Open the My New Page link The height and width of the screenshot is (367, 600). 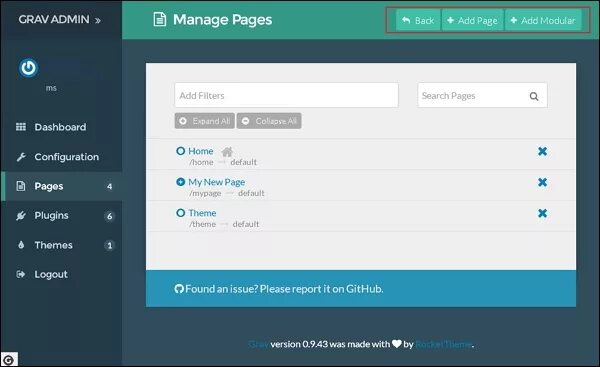pyautogui.click(x=217, y=182)
